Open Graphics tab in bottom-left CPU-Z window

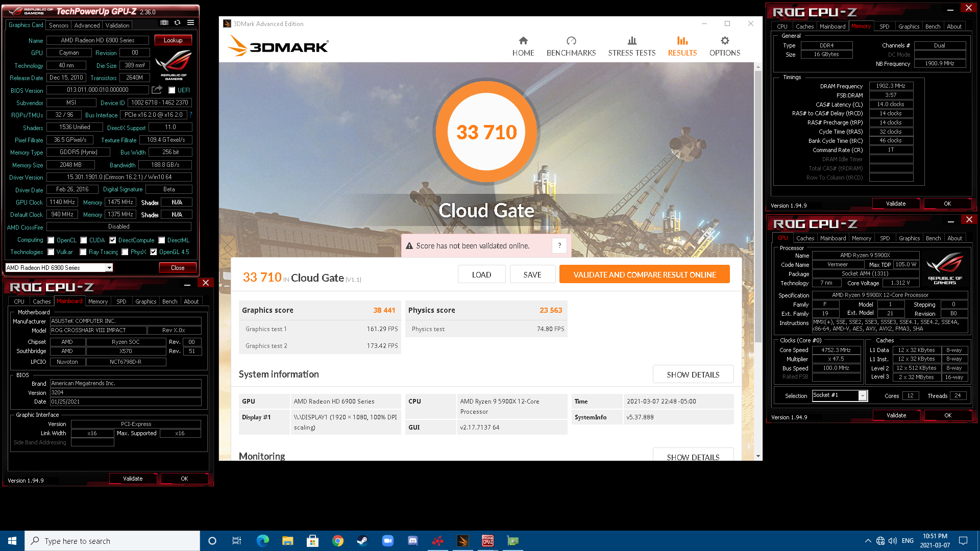145,302
